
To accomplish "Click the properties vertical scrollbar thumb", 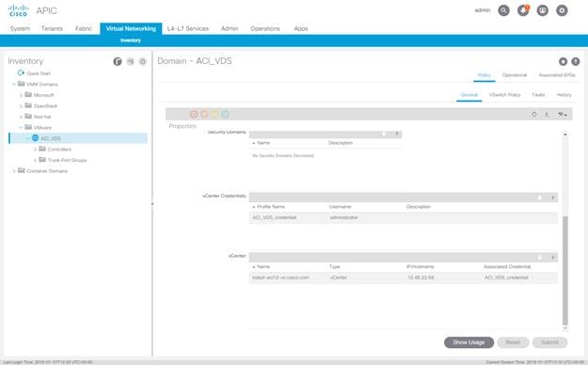I will (x=565, y=270).
